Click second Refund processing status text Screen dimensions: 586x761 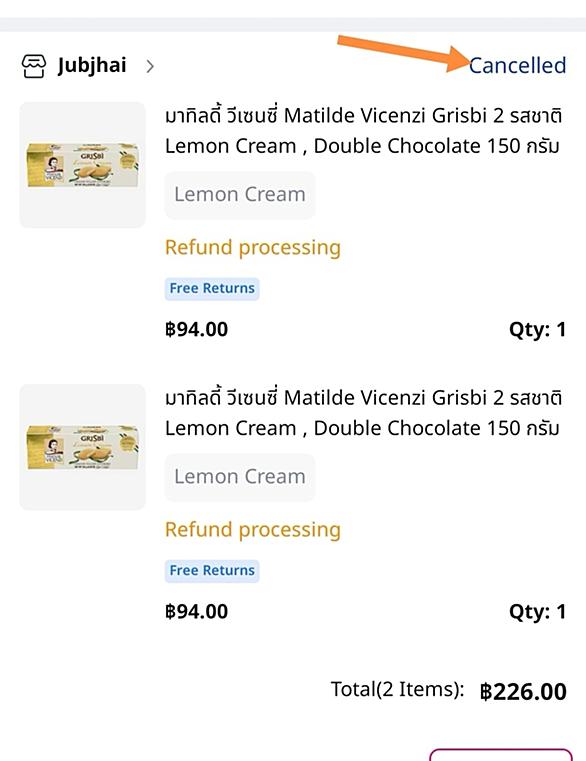pos(253,529)
